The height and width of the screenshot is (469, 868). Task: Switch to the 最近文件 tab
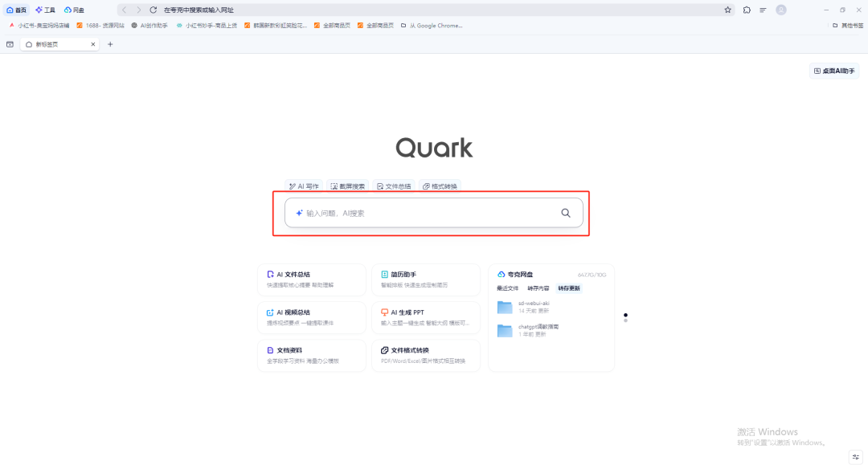coord(508,288)
